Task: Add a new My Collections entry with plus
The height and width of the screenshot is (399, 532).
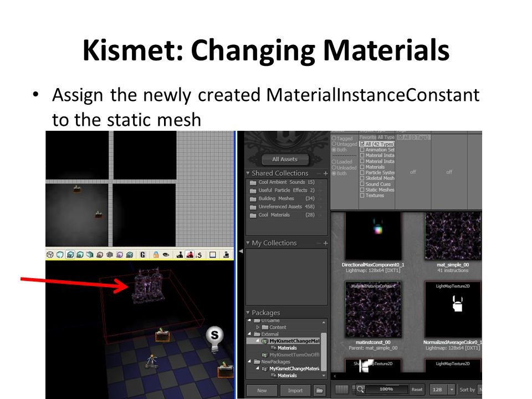Action: 325,243
